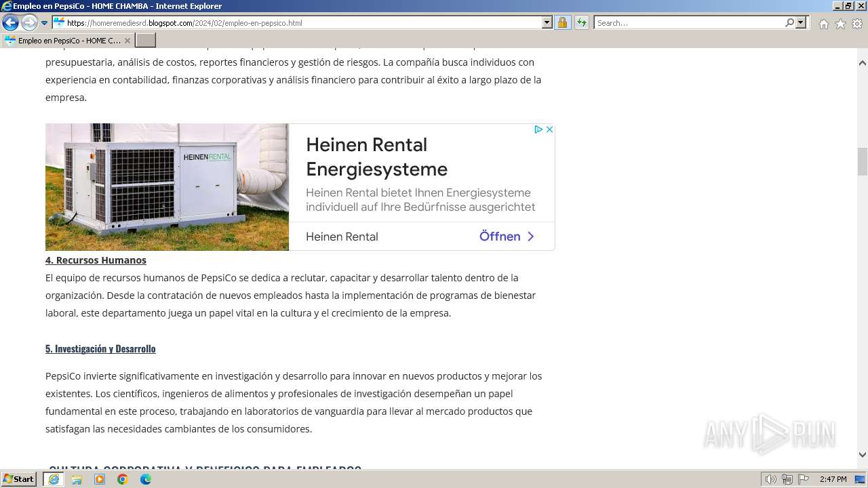Open Tools gear icon
The height and width of the screenshot is (488, 868).
[x=857, y=24]
